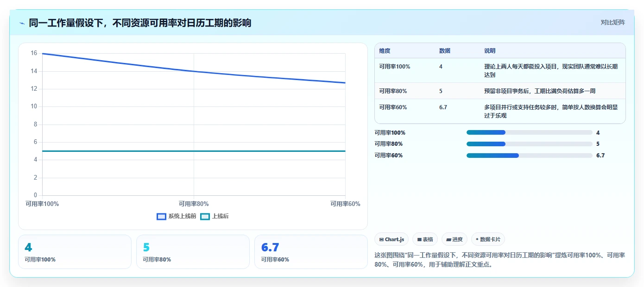
Task: Click the 说明 column header
Action: coord(490,51)
